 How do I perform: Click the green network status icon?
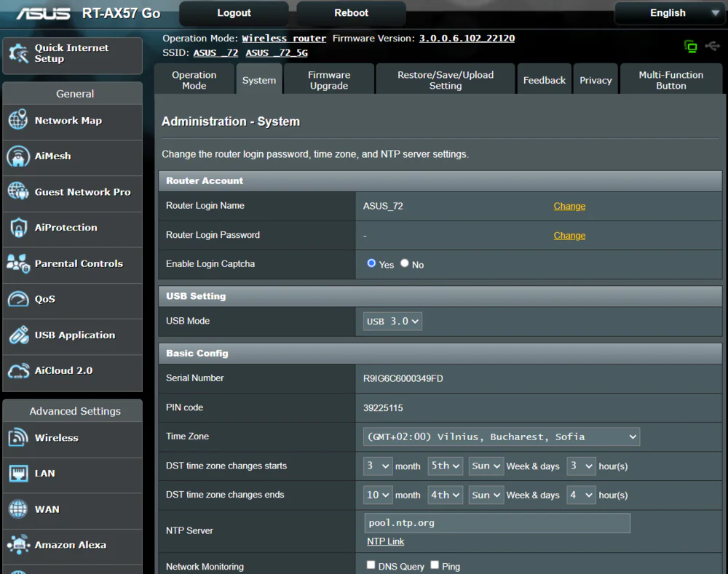click(x=690, y=47)
